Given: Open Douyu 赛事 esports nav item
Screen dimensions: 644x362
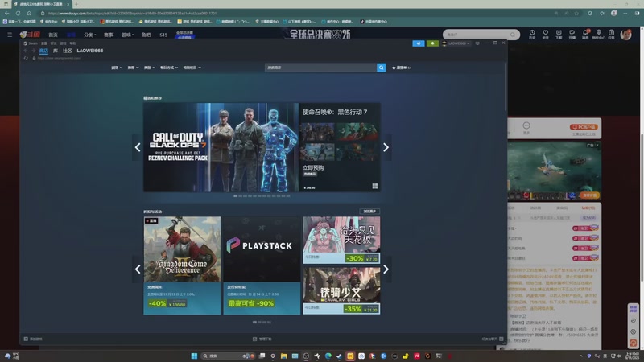Looking at the screenshot, I should (x=109, y=35).
